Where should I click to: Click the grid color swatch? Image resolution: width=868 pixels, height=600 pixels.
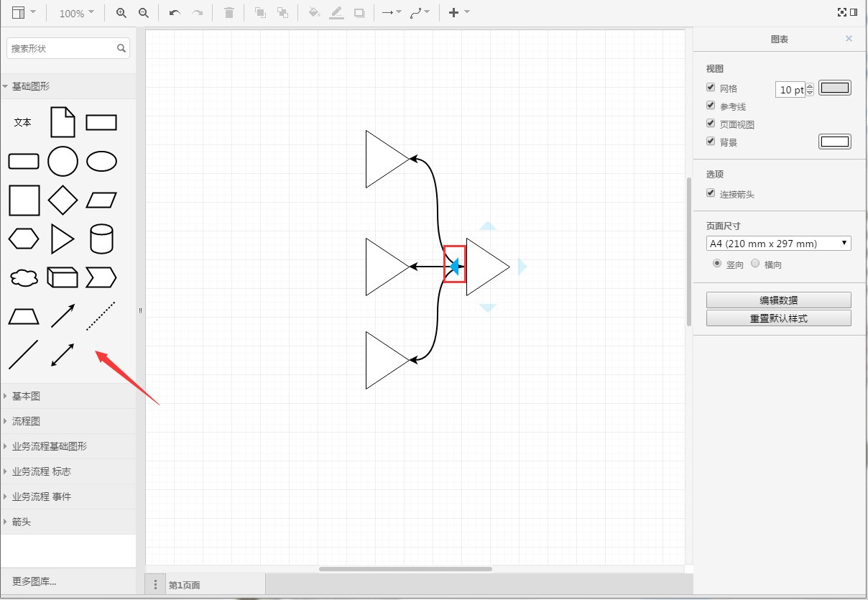click(834, 88)
